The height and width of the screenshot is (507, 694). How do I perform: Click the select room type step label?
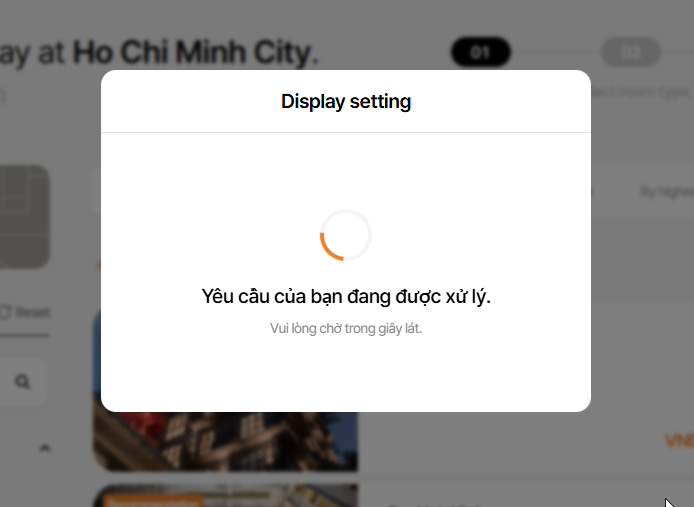642,92
